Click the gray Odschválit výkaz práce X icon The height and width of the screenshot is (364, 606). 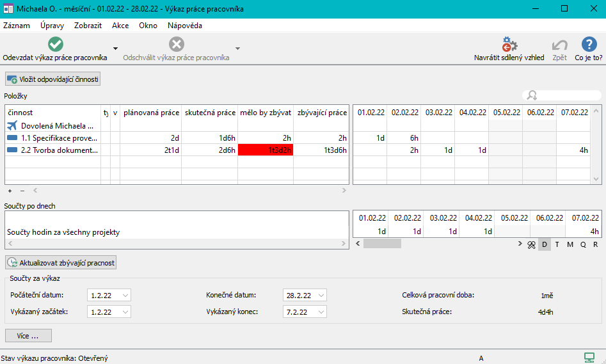[x=176, y=44]
